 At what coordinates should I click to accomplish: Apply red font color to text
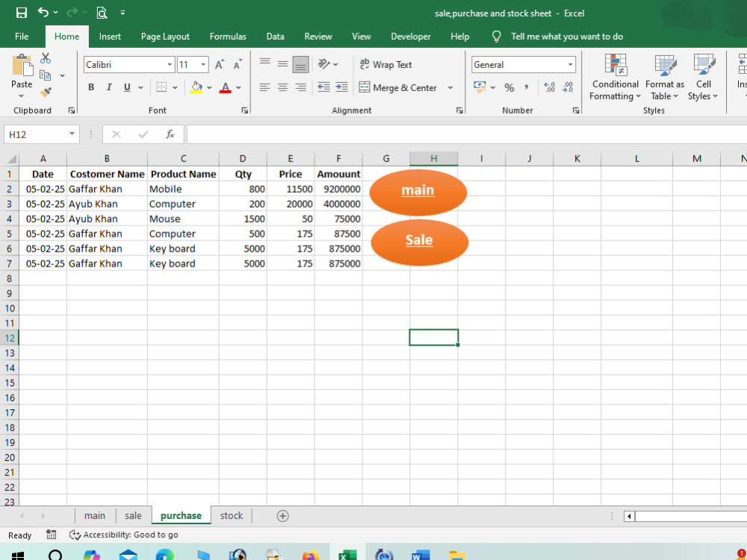tap(226, 87)
